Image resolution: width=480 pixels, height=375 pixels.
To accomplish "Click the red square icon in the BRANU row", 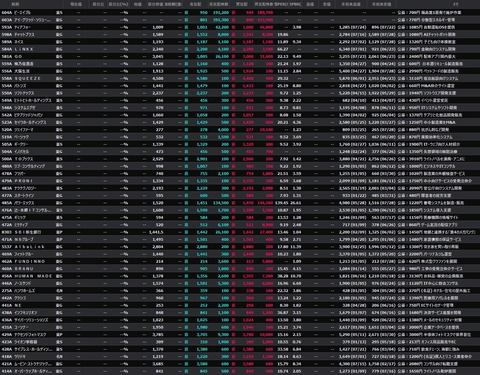I will tap(233, 269).
